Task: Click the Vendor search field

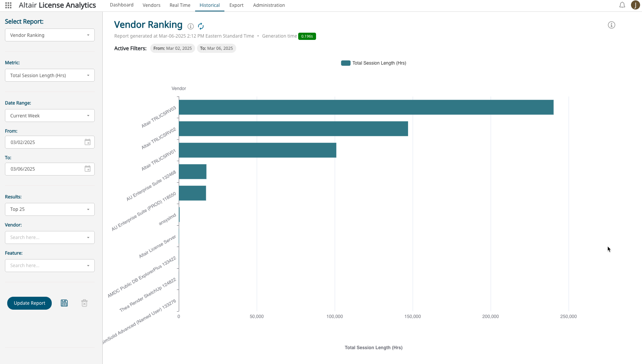Action: click(x=46, y=237)
